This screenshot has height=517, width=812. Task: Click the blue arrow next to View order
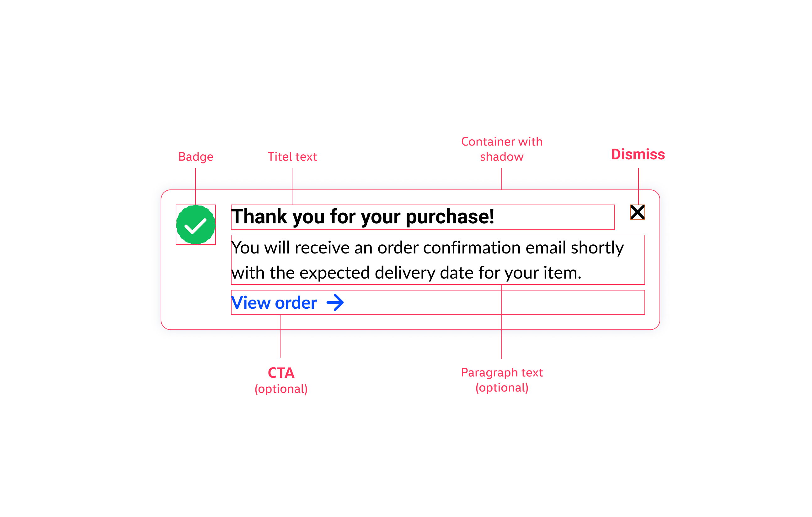[335, 302]
